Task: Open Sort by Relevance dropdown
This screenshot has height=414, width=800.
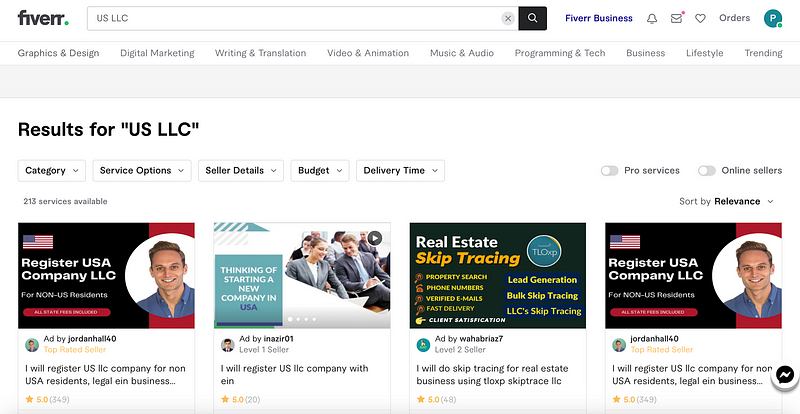Action: (727, 201)
